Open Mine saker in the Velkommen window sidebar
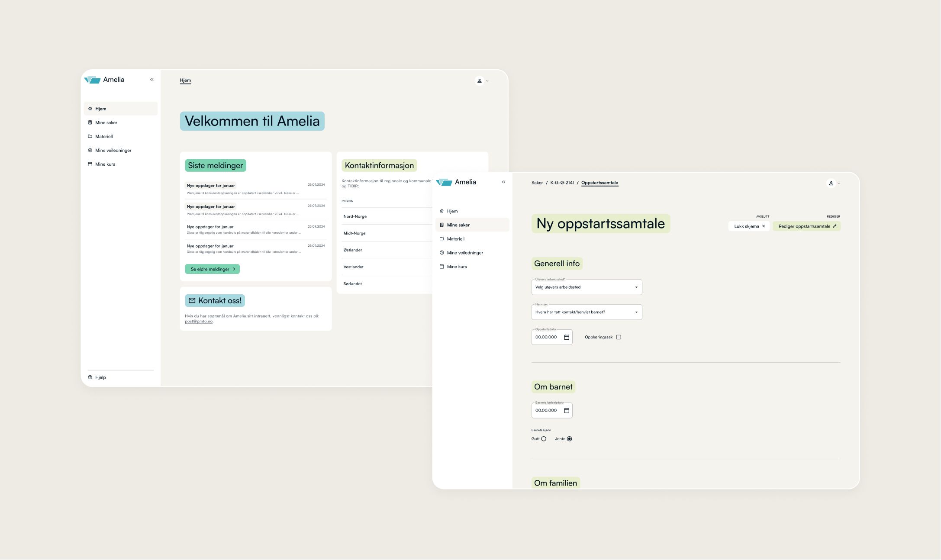This screenshot has width=941, height=560. click(121, 122)
